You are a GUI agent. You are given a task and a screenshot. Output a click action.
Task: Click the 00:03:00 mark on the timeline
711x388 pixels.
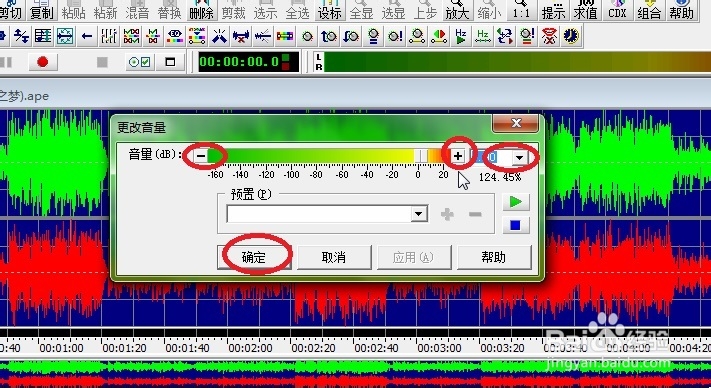pyautogui.click(x=439, y=348)
